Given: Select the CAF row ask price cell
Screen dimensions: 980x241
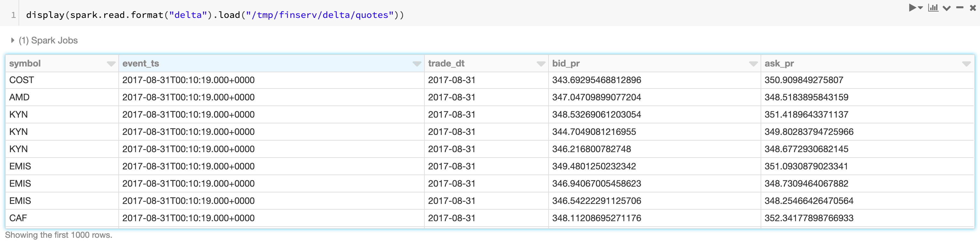Looking at the screenshot, I should (809, 218).
